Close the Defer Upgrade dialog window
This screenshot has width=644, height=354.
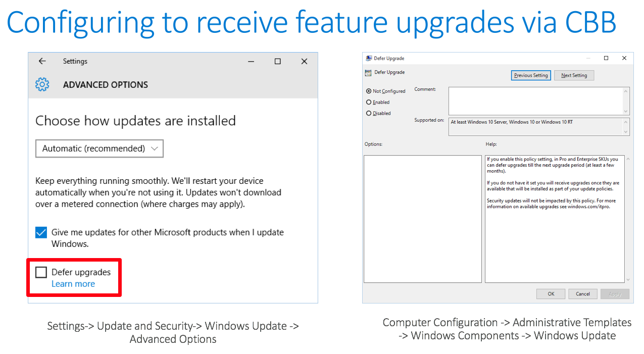(x=624, y=59)
